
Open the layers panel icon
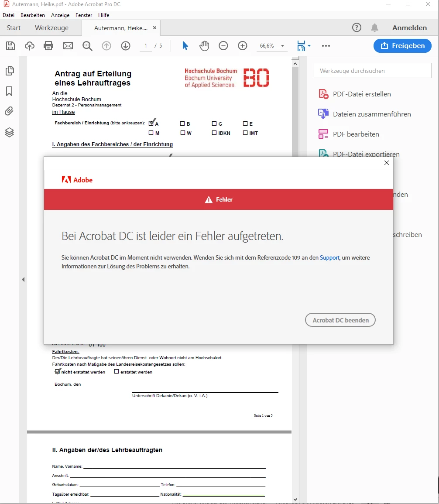tap(9, 132)
